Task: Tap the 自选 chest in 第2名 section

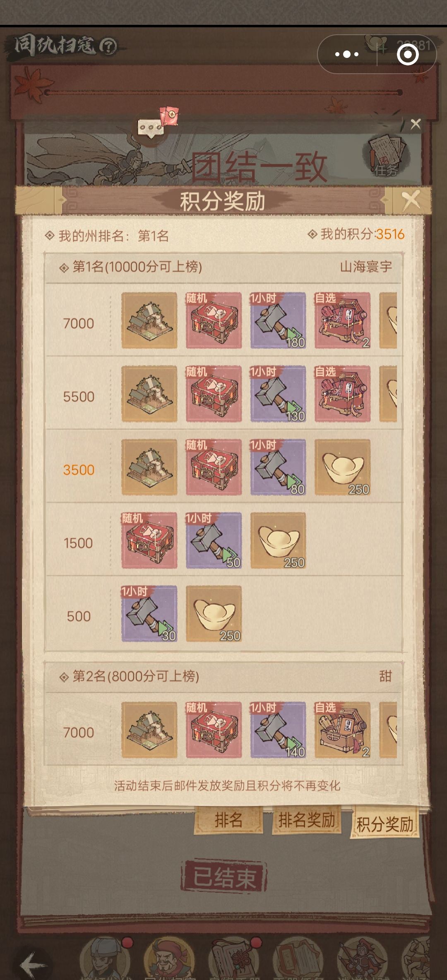Action: point(343,730)
